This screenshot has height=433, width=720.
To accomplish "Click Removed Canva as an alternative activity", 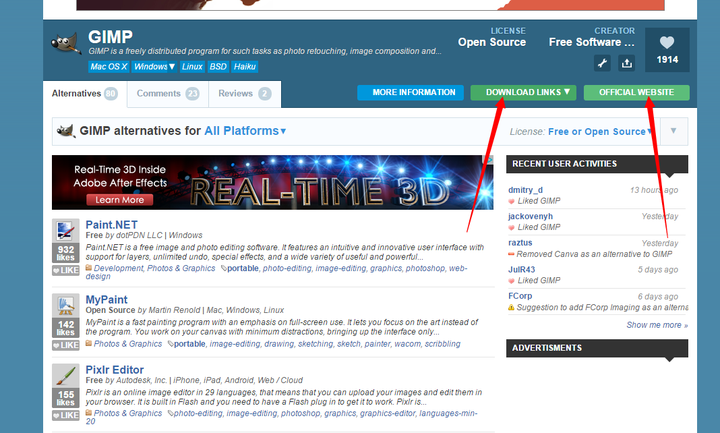I will tap(594, 254).
